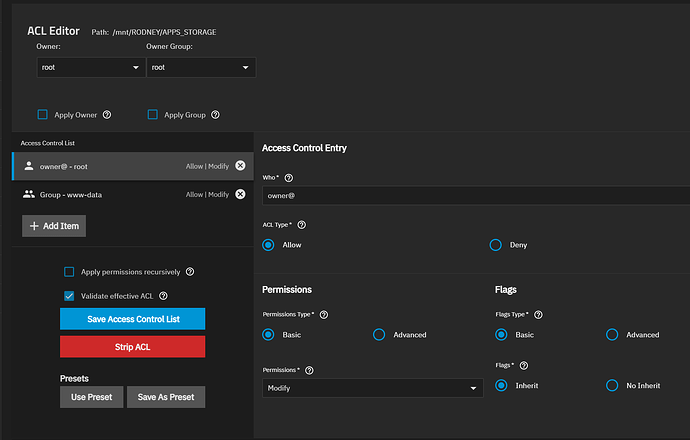Click the Presets label
The image size is (690, 440).
coord(74,378)
